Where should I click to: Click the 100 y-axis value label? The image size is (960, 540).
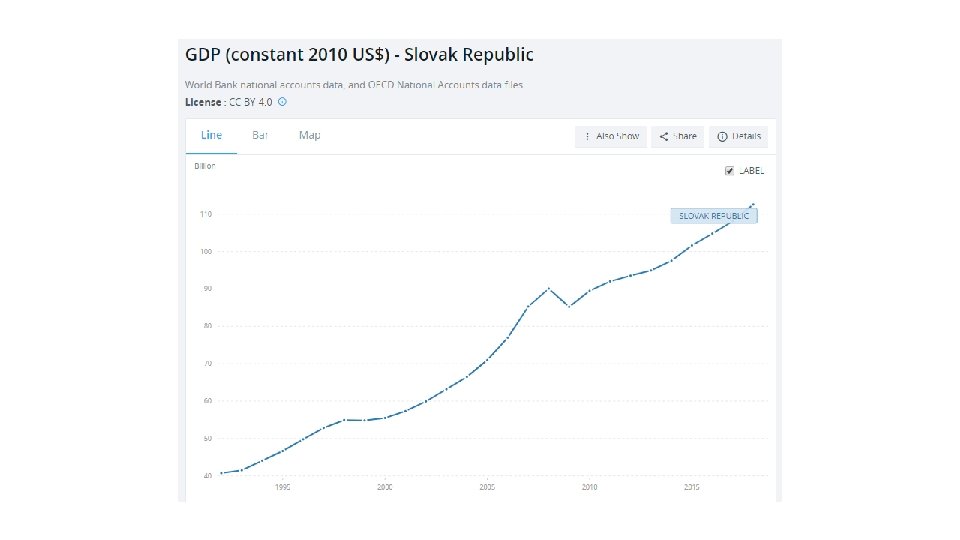(206, 251)
